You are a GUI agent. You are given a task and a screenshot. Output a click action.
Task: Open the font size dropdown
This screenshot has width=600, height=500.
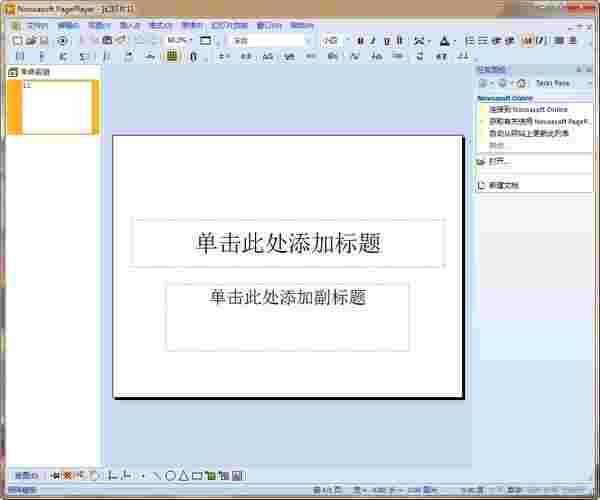347,40
